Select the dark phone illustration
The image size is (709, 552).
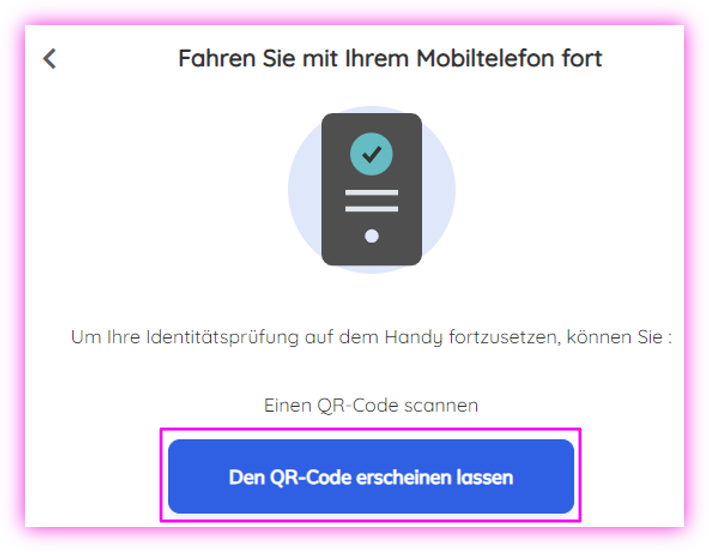coord(372,189)
